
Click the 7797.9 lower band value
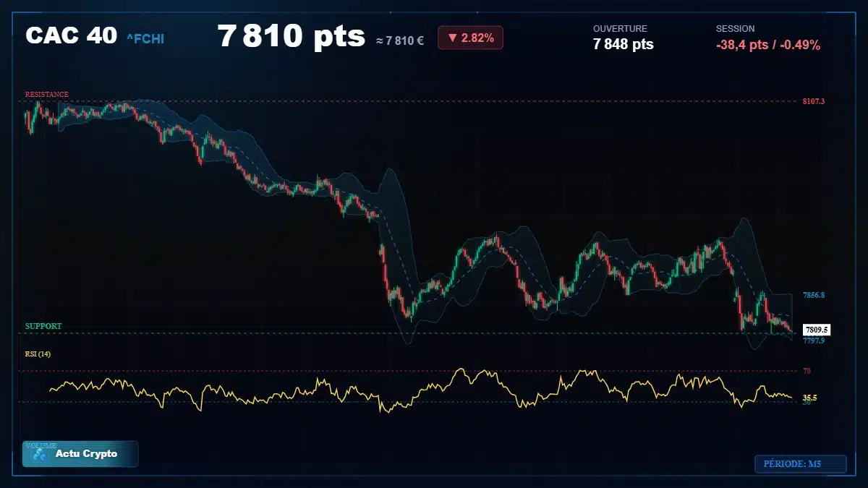click(x=814, y=340)
